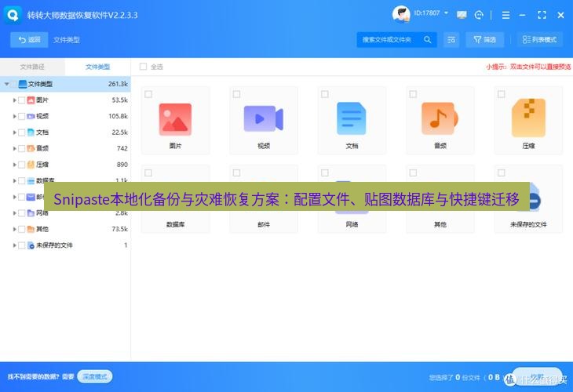Click the 深度模式 deep scan button
Viewport: 573px width, 392px height.
point(95,376)
